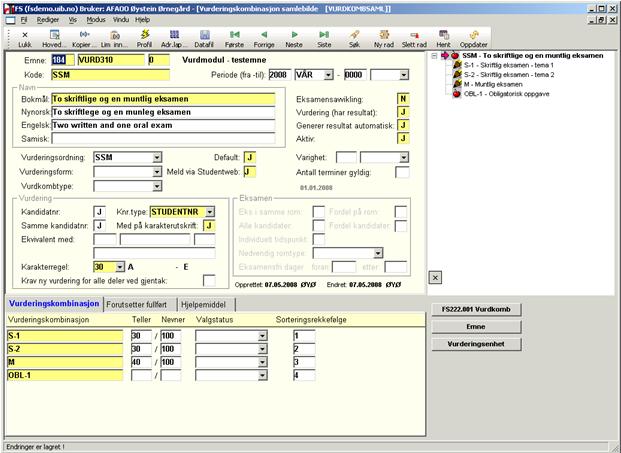Open the Vurderingsordning dropdown
The width and height of the screenshot is (621, 453).
157,157
